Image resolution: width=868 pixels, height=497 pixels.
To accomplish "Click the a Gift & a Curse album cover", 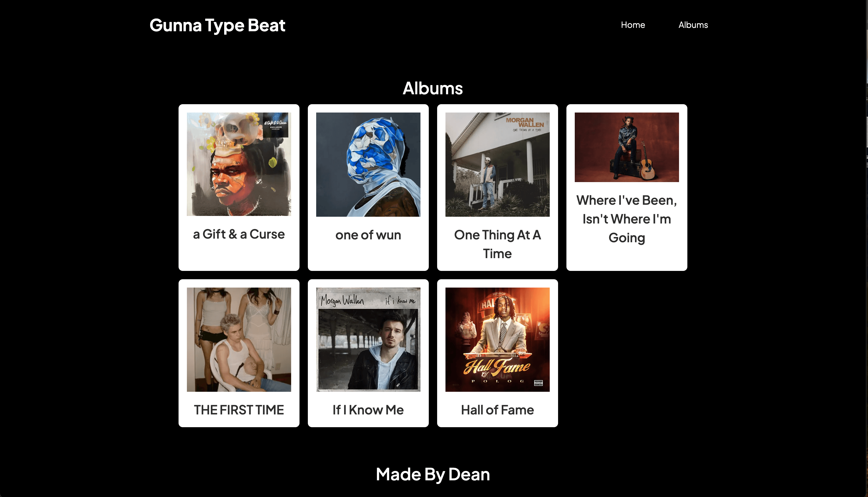I will [x=239, y=164].
